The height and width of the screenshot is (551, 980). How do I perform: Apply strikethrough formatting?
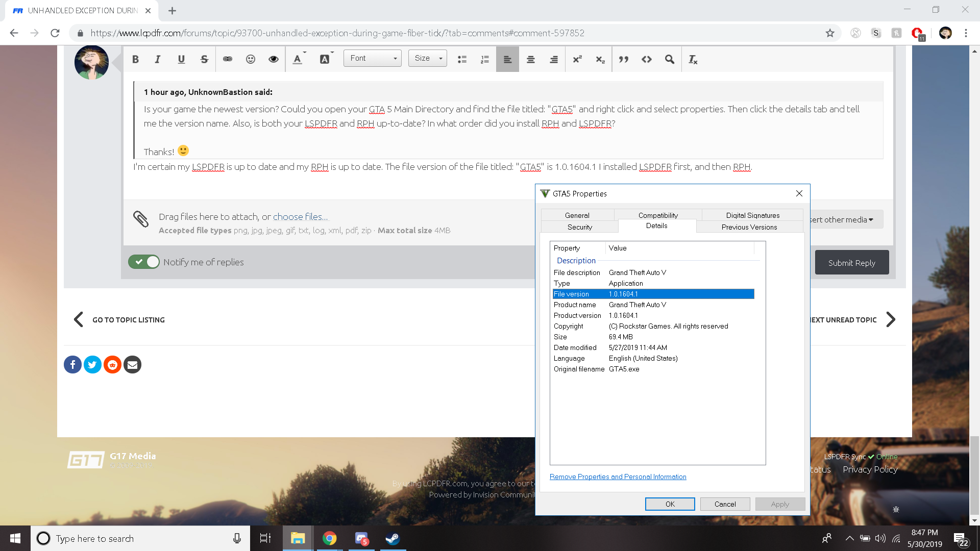204,59
